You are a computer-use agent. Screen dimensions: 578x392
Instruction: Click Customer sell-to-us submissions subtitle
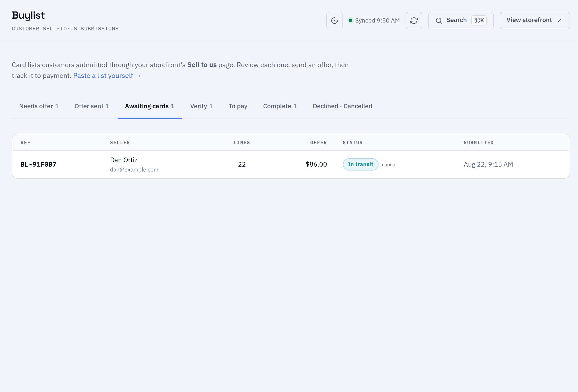[x=65, y=29]
